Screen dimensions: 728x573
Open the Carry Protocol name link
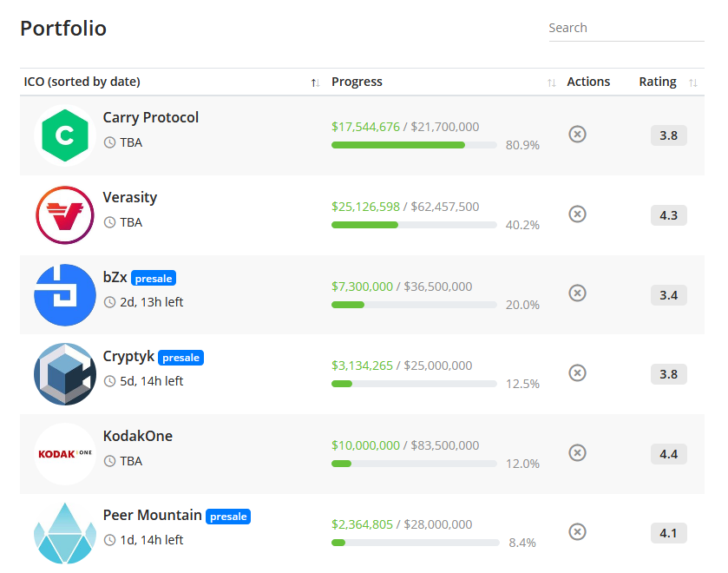click(151, 117)
